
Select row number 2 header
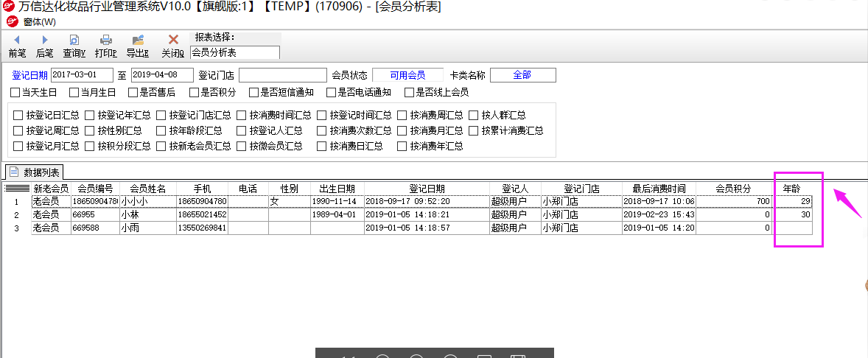[x=17, y=214]
